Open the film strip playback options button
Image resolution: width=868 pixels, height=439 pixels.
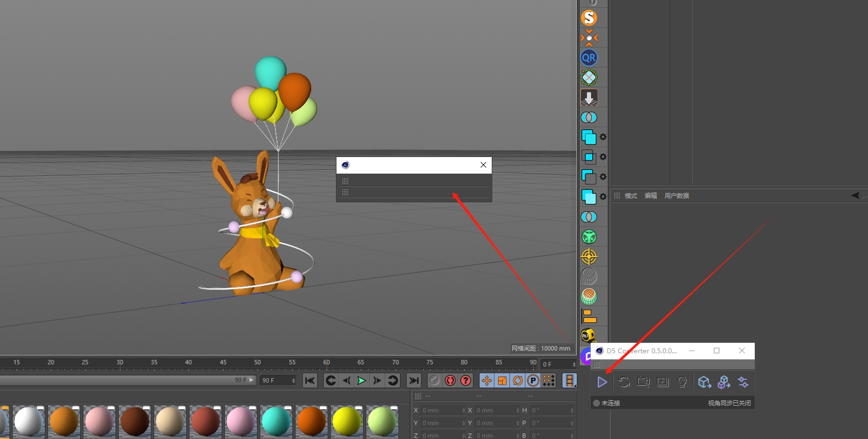pos(569,380)
